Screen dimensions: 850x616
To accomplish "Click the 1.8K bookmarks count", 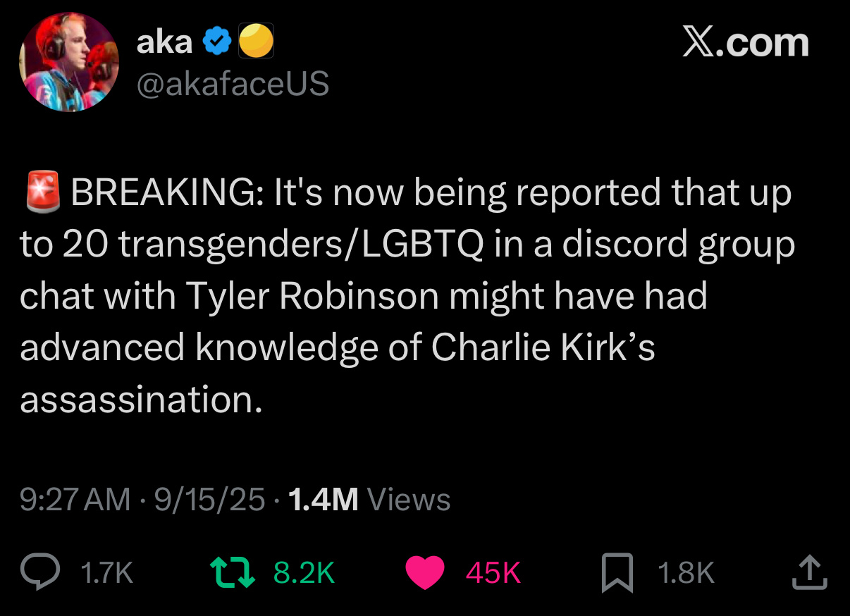I will [686, 573].
